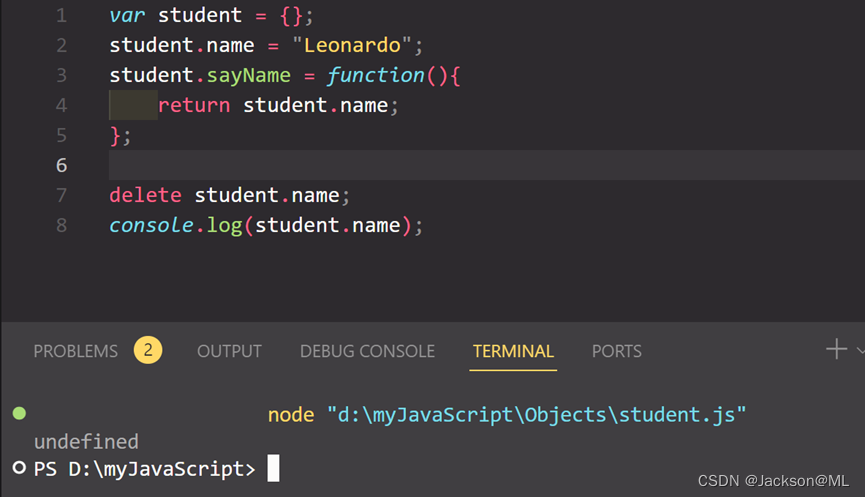Image resolution: width=865 pixels, height=497 pixels.
Task: Open the OUTPUT tab
Action: 229,351
